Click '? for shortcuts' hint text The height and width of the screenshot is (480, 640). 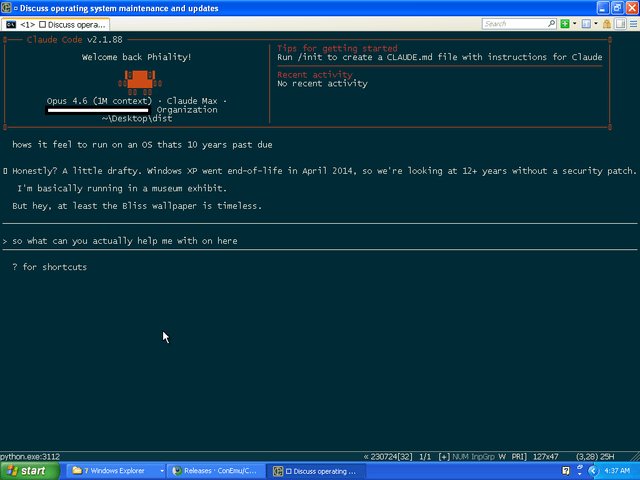(x=49, y=267)
